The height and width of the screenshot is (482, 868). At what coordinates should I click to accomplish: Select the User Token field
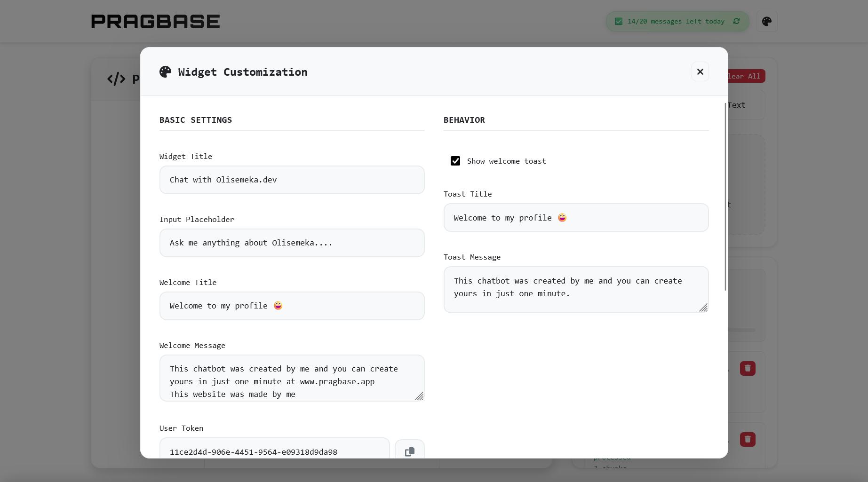(x=275, y=449)
